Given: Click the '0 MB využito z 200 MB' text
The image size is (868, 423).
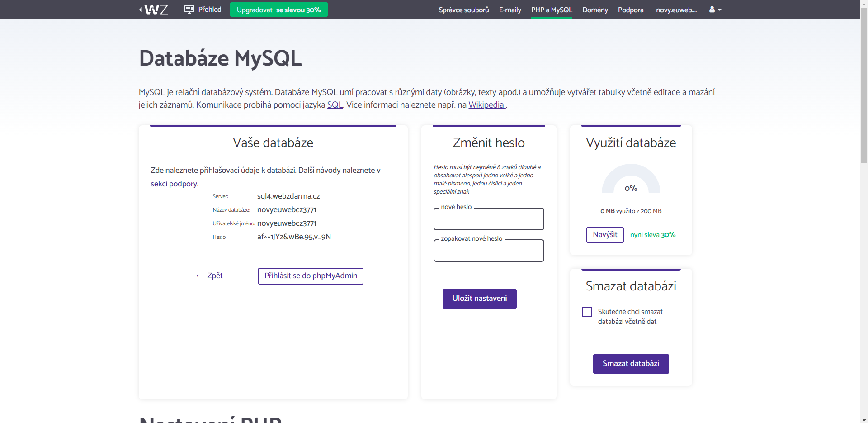Looking at the screenshot, I should (x=631, y=211).
